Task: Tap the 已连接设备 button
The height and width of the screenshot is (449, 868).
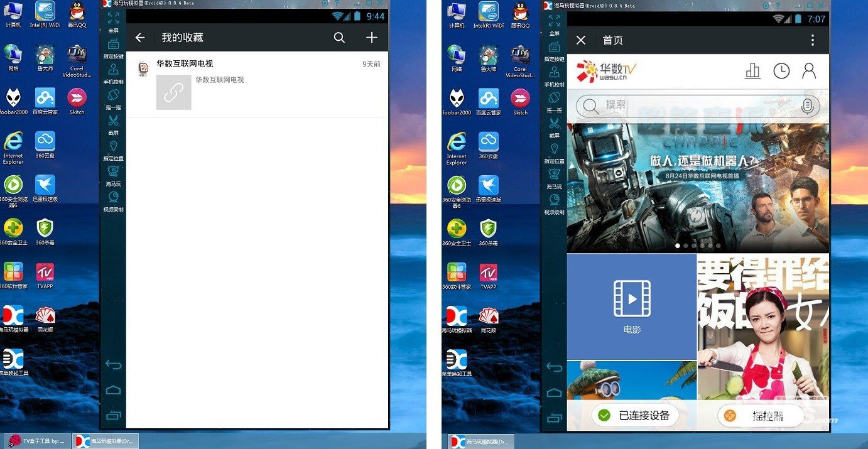Action: coord(635,415)
